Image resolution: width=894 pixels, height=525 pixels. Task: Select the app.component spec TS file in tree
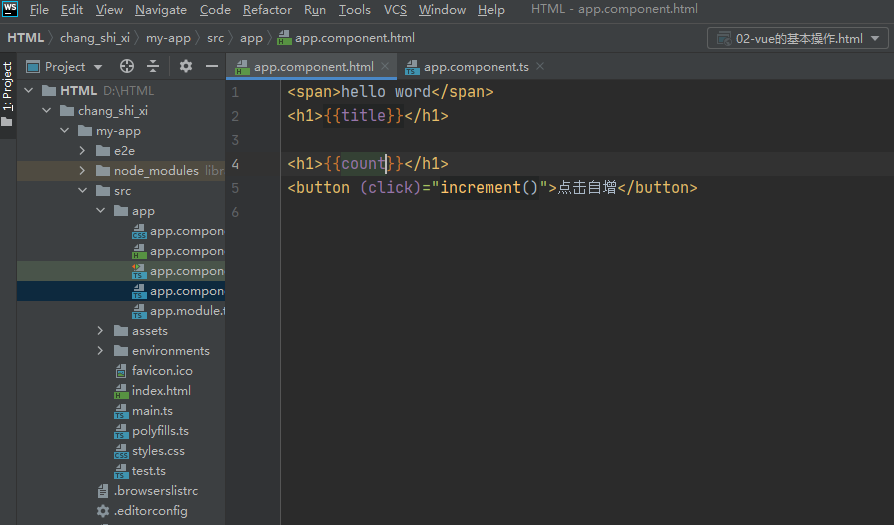coord(121,271)
